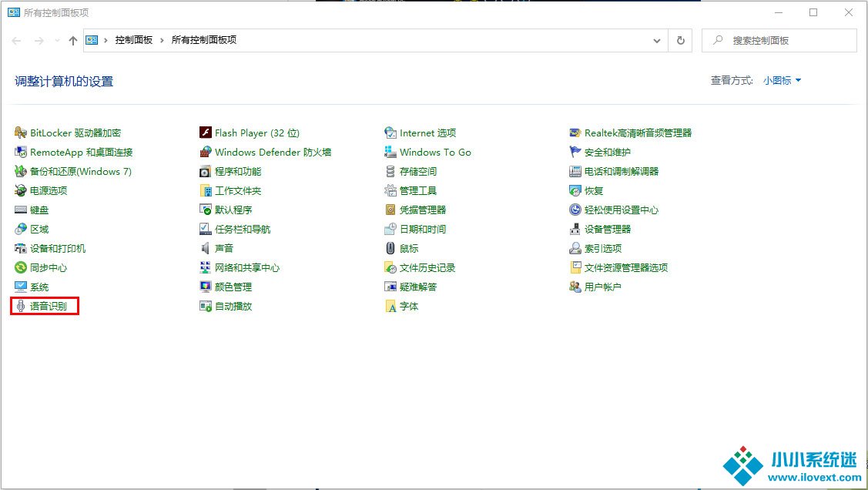Click the 电源选项 icon
868x490 pixels.
(x=21, y=191)
